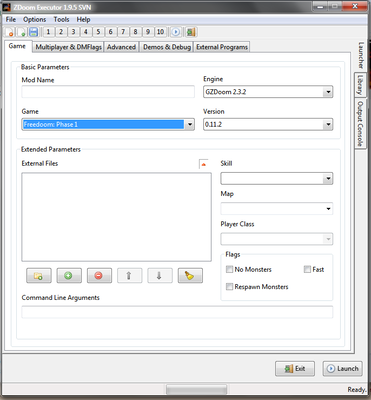Click the green add file button

[x=69, y=276]
